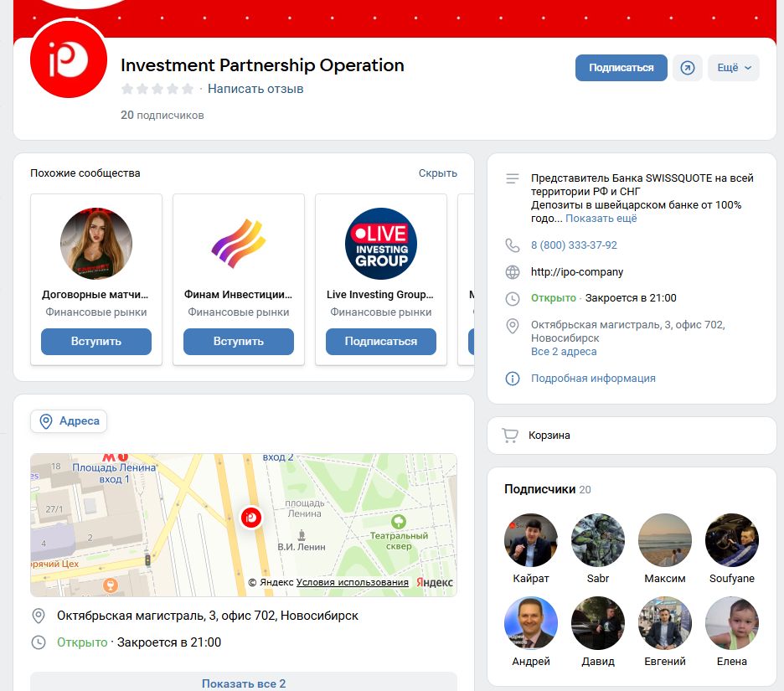Click the Написать отзыв link

coord(255,88)
